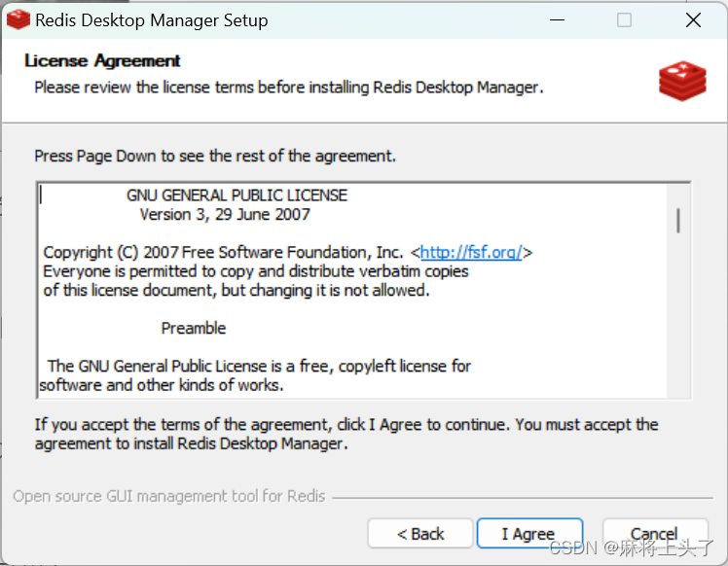The image size is (728, 566).
Task: Click the license text scrollbar thumb
Action: (x=678, y=221)
